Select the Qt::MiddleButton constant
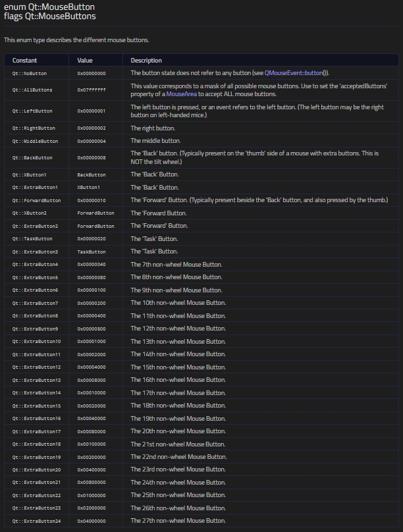Image resolution: width=403 pixels, height=532 pixels. tap(34, 141)
